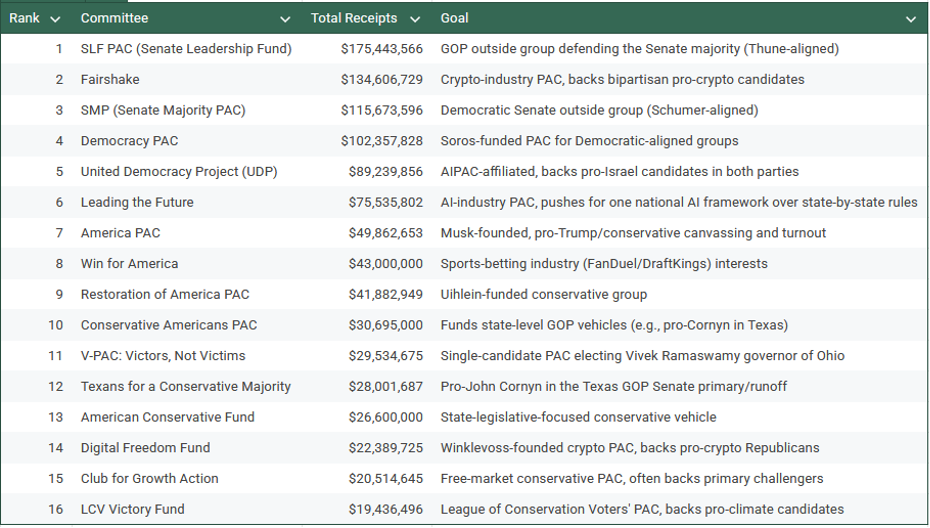Select the Funds state-level GOP vehicles cell
Screen dimensions: 930x528
(680, 325)
